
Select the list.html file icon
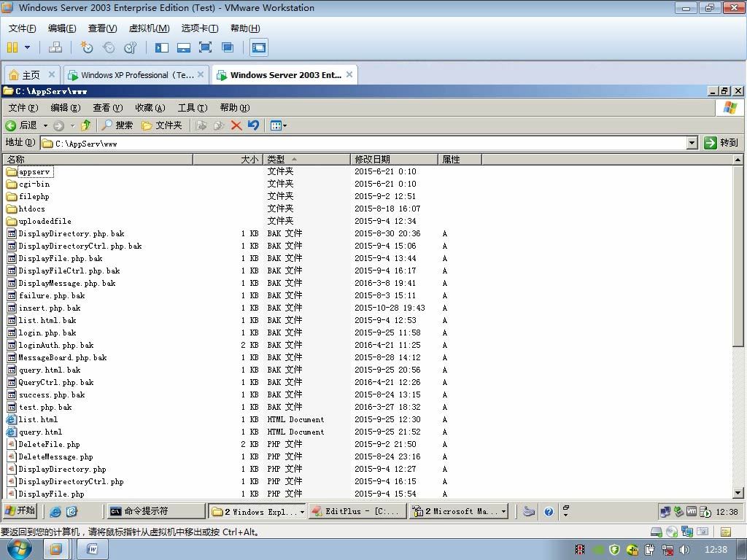coord(12,419)
